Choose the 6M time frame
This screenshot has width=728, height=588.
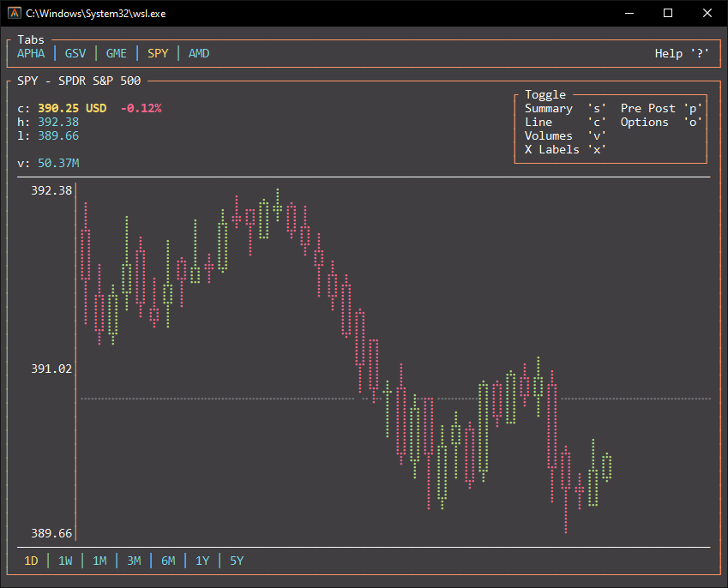pos(168,561)
